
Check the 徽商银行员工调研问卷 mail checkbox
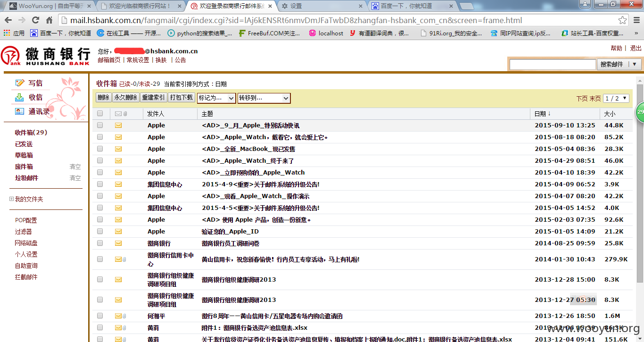[100, 243]
